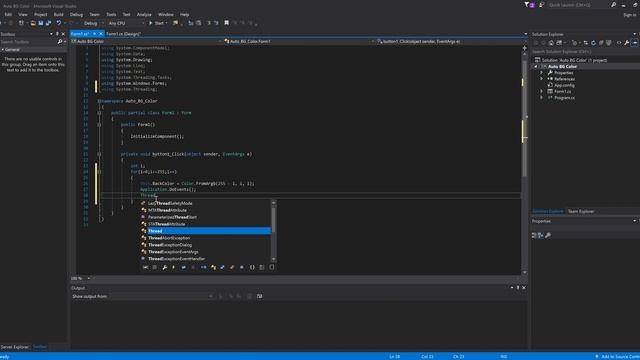This screenshot has height=360, width=640.
Task: Toggle Show All Files in Solution Explorer
Action: pyautogui.click(x=609, y=43)
